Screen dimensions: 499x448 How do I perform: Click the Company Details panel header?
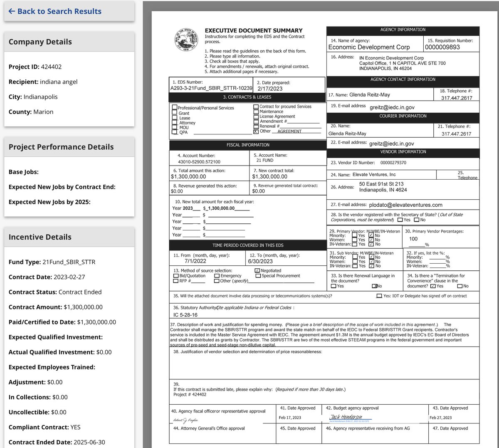pyautogui.click(x=69, y=42)
